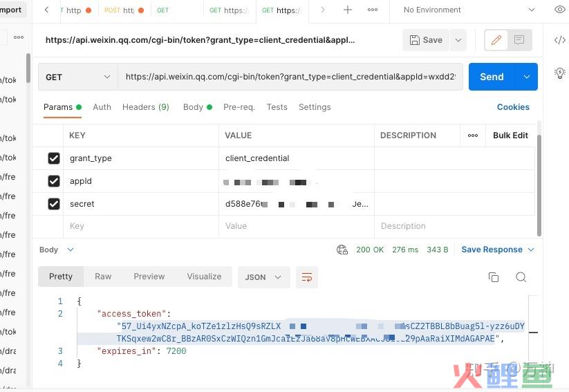Open the Pre-req. tab
569x392 pixels.
coord(239,107)
